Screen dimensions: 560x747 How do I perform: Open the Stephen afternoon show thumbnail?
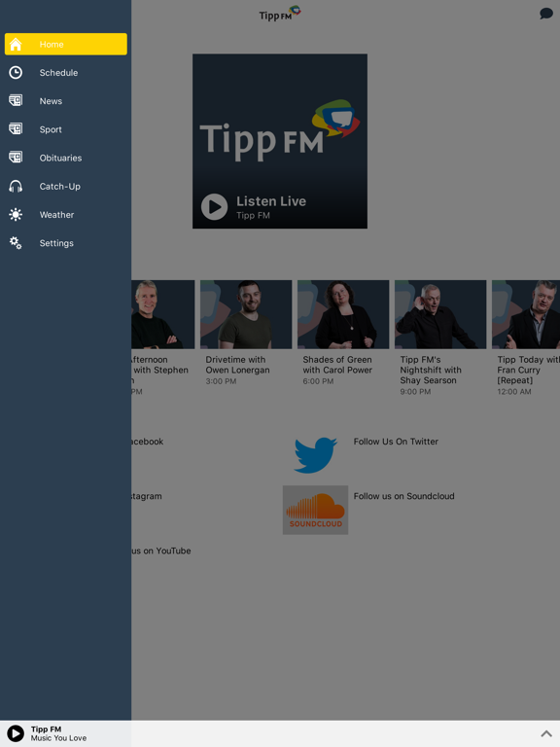[x=163, y=314]
